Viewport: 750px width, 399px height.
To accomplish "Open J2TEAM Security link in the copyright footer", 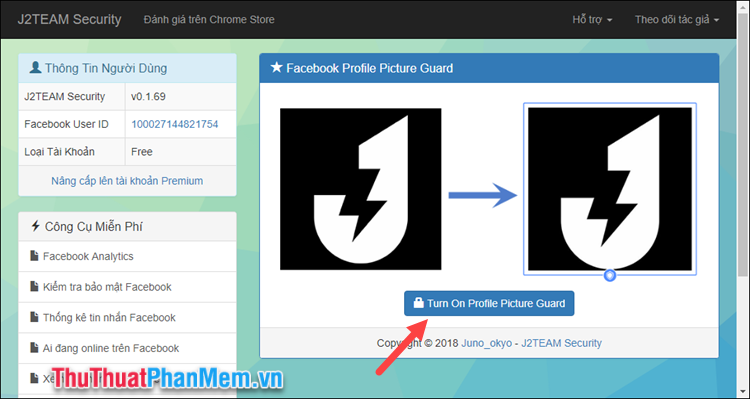I will [562, 343].
